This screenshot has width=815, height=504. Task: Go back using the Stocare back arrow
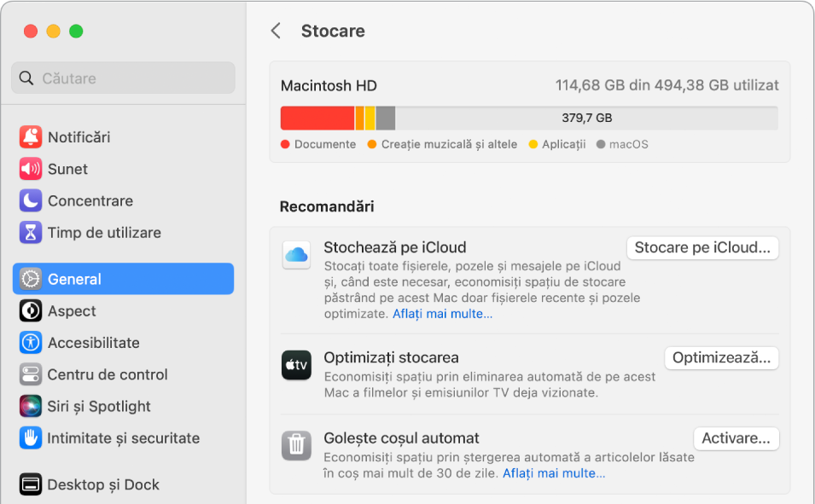[275, 30]
